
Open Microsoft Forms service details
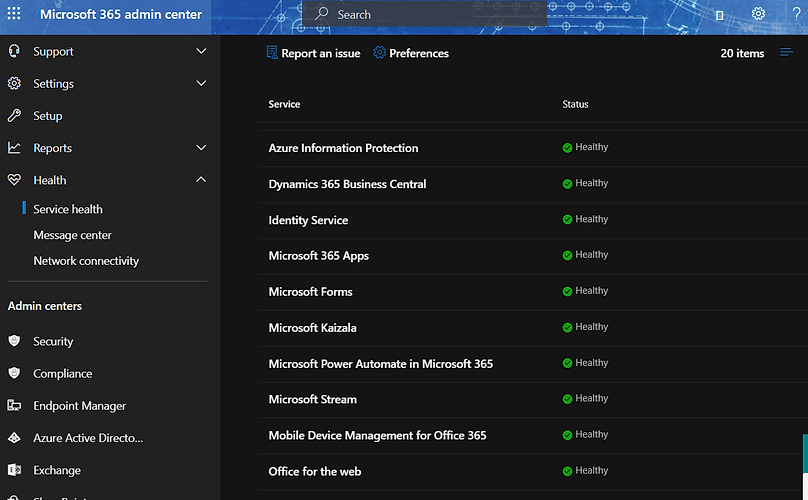[x=310, y=292]
